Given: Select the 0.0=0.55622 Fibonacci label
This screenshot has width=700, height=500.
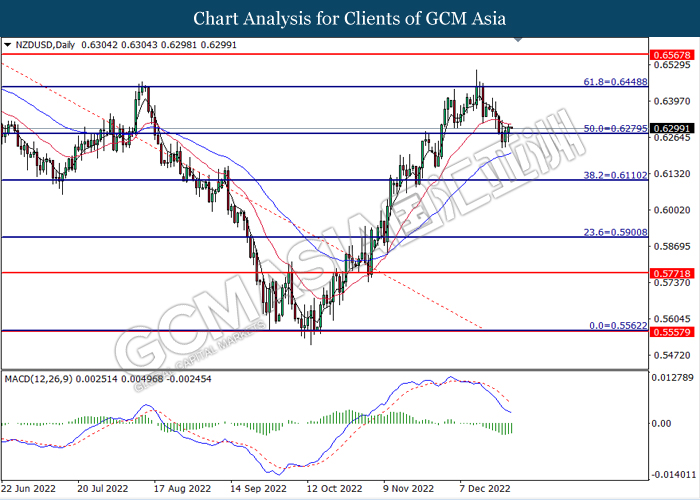Looking at the screenshot, I should [x=618, y=326].
